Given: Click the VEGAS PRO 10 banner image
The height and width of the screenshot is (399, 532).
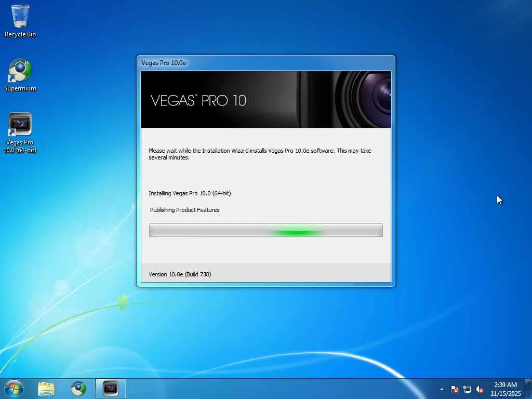Looking at the screenshot, I should point(265,99).
